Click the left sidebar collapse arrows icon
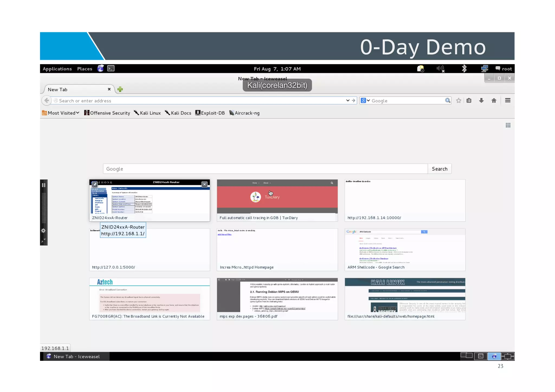 tap(43, 240)
